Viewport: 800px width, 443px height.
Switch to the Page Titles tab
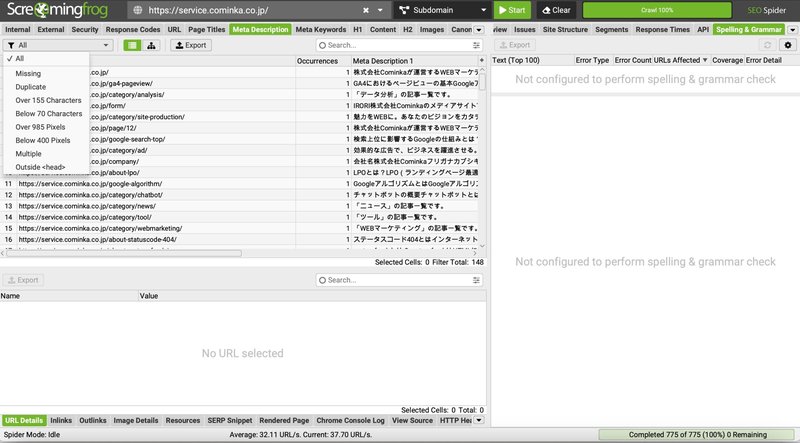[x=207, y=30]
